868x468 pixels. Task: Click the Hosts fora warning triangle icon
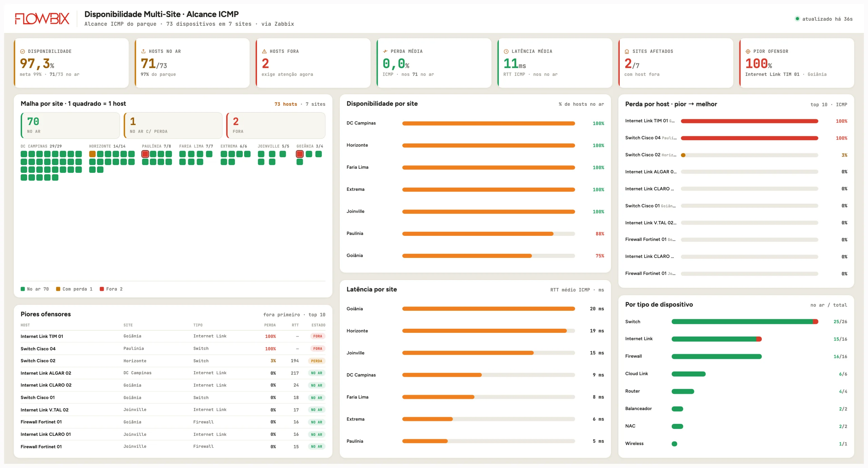tap(264, 52)
